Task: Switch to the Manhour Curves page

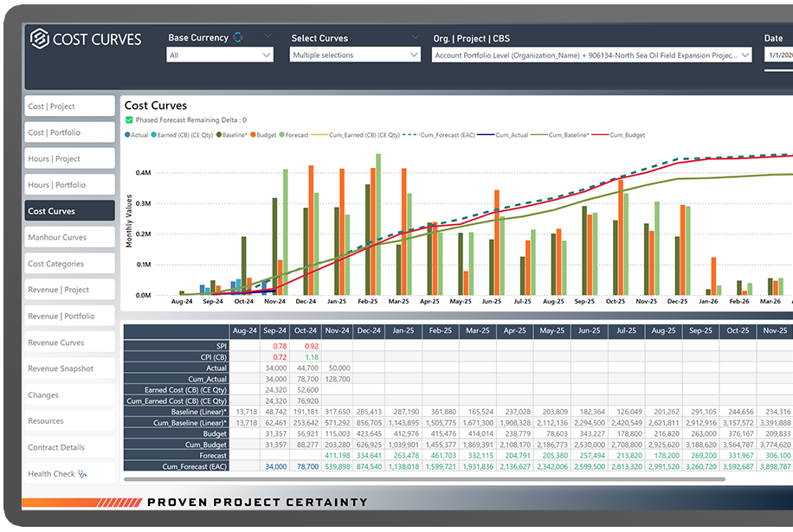Action: 69,237
